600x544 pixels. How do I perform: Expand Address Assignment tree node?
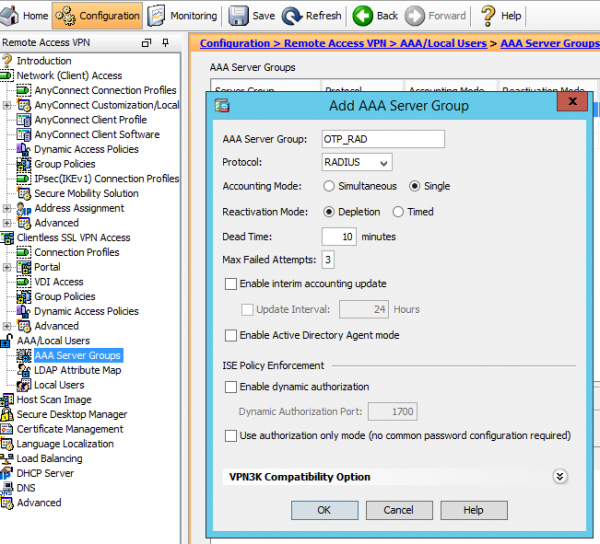(x=8, y=208)
